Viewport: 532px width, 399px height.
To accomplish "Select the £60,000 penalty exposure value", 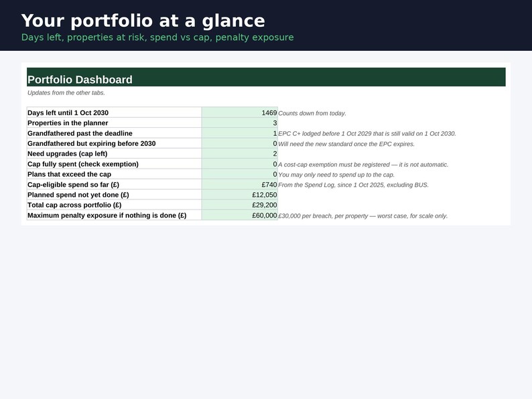I will (240, 215).
